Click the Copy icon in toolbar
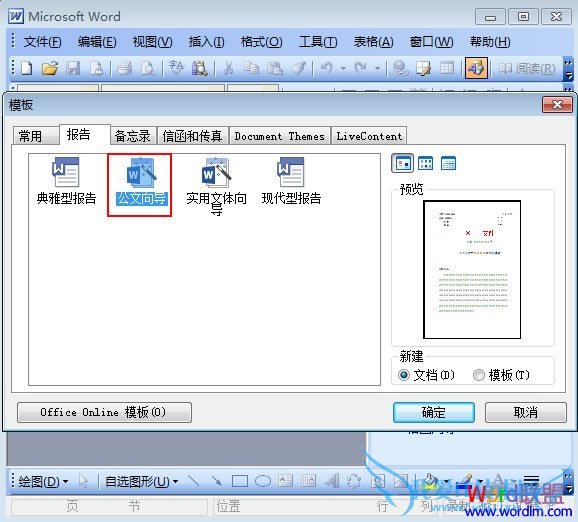Screen dimensions: 578x522 (252, 68)
